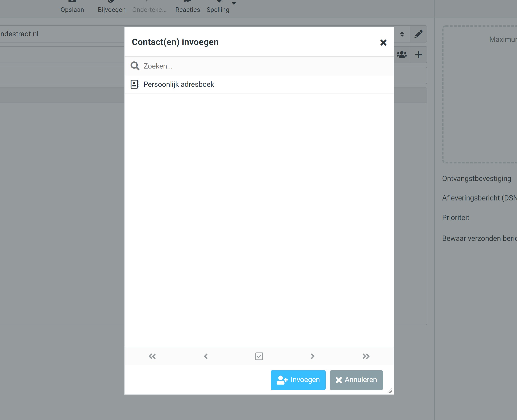Image resolution: width=517 pixels, height=420 pixels.
Task: Edit identities with the pencil icon
Action: 418,34
